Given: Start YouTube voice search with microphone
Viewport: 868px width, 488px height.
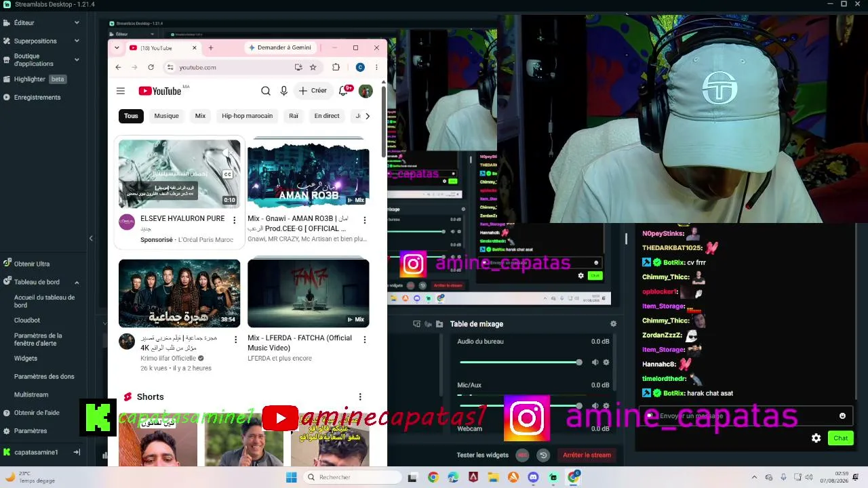Looking at the screenshot, I should point(284,91).
